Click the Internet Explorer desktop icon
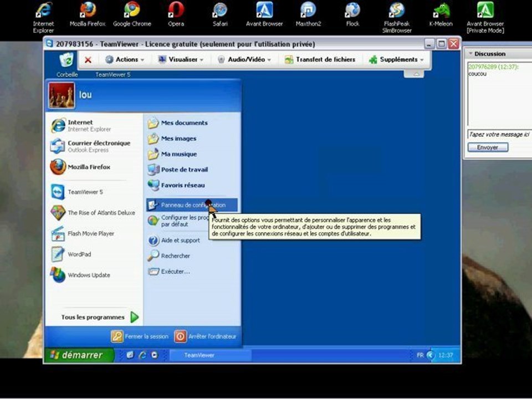Image resolution: width=532 pixels, height=399 pixels. [43, 17]
